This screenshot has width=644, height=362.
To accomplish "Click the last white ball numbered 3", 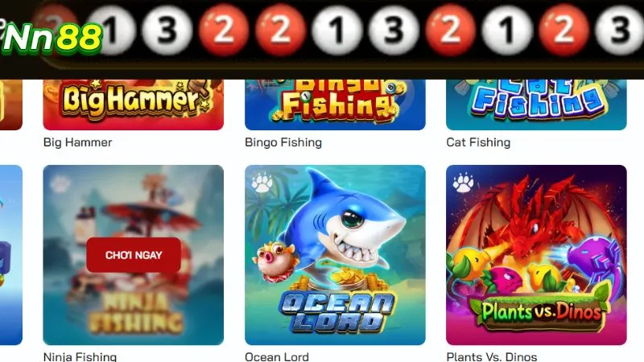I will click(x=619, y=30).
